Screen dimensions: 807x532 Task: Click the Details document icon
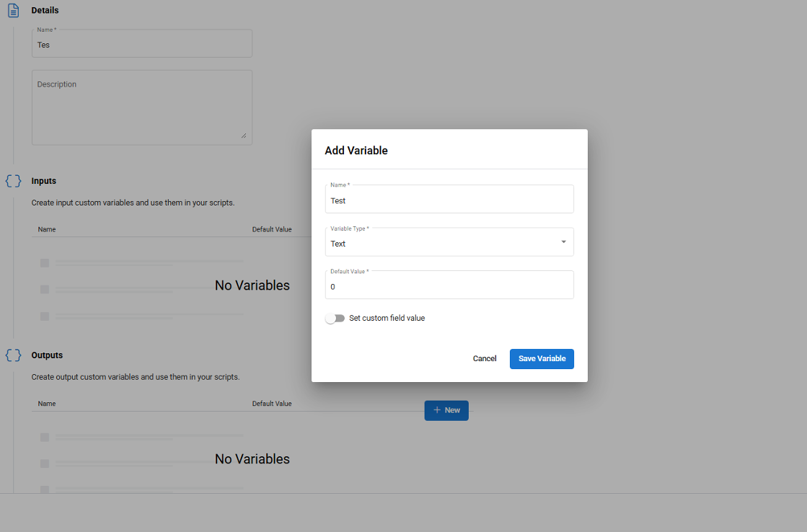13,11
